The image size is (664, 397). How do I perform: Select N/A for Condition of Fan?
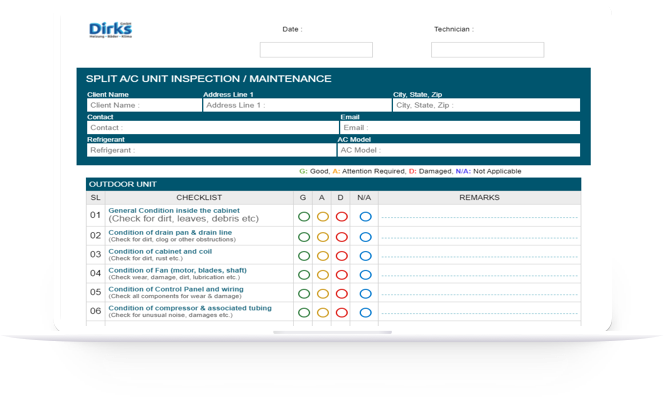pos(365,275)
